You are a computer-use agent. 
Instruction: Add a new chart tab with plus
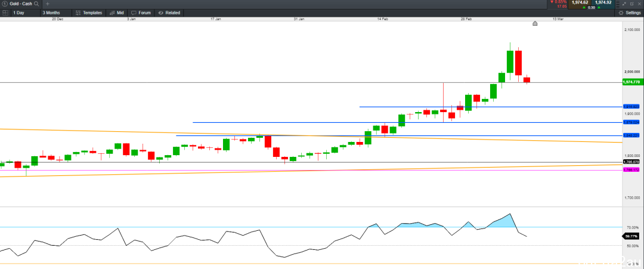tap(48, 4)
